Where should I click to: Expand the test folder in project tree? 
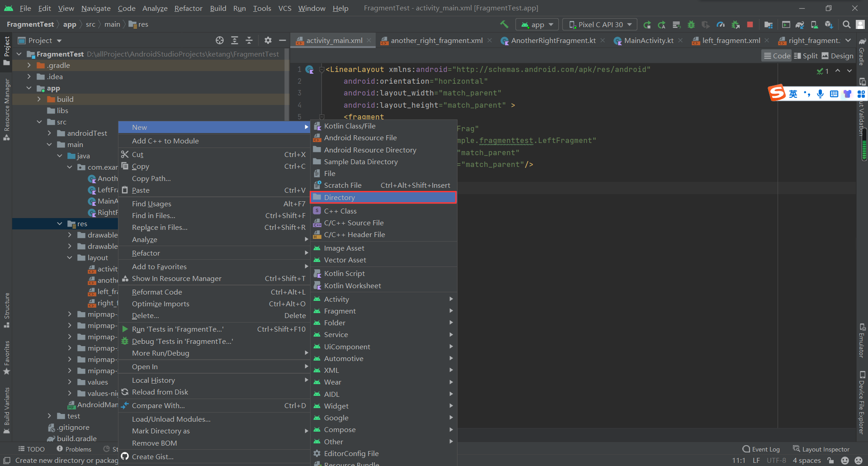[x=50, y=416]
